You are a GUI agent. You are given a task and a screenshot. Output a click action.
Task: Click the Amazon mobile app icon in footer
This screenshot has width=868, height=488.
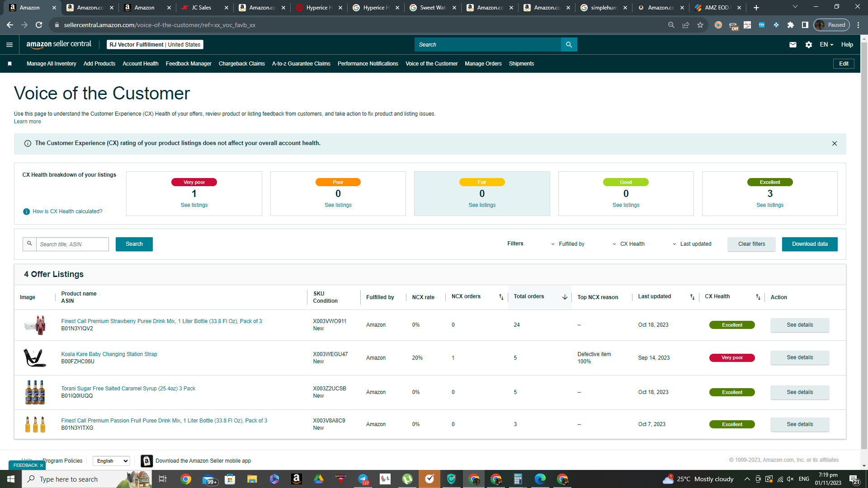146,461
